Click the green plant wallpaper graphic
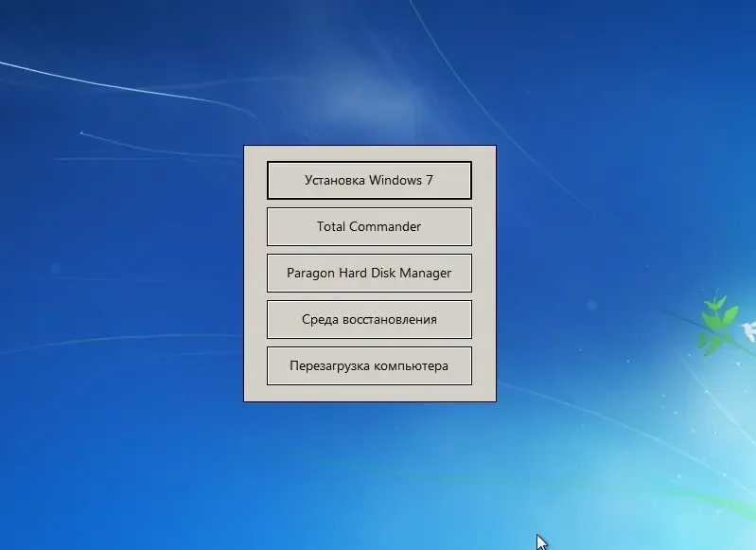 (718, 321)
